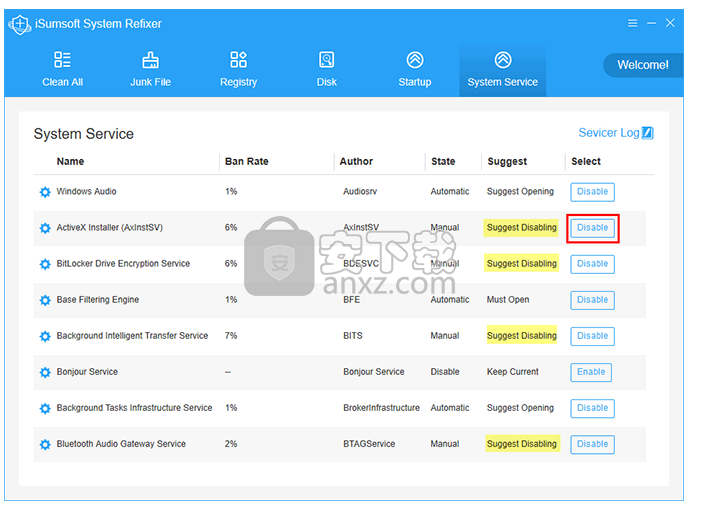Viewport: 704px width, 515px height.
Task: Click Suggest Opening for Windows Audio
Action: click(x=520, y=192)
